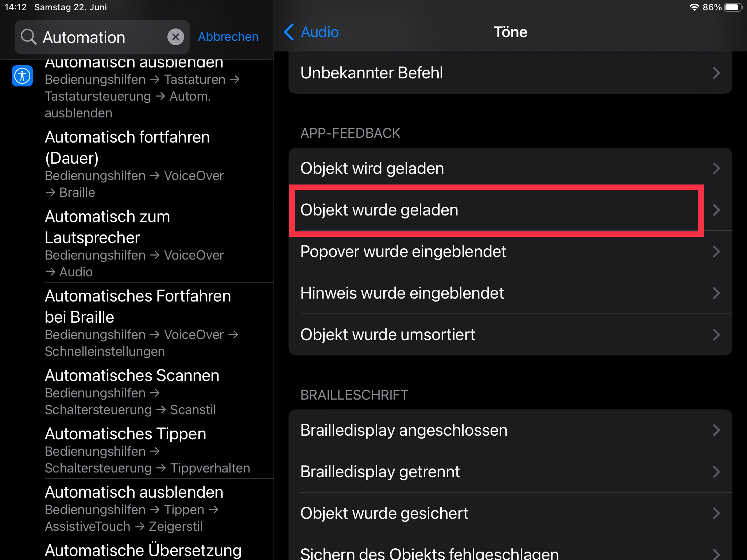Focus the Automation search field

pos(102,37)
